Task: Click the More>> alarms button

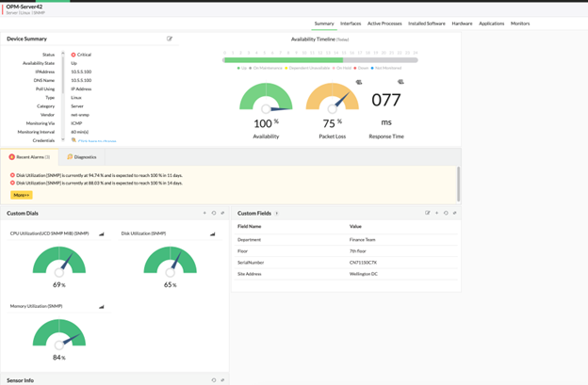Action: (22, 195)
